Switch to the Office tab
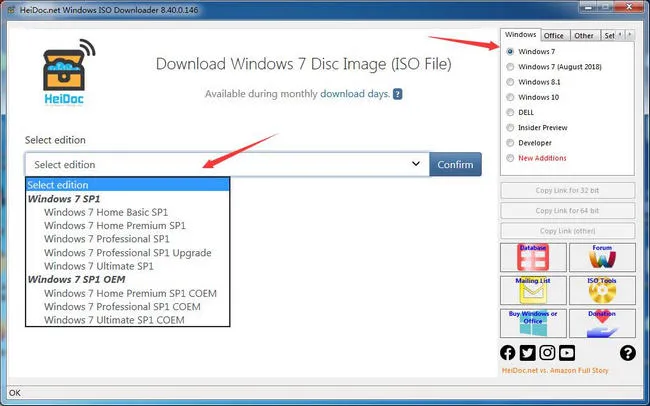Screen dimensions: 650x406 tap(554, 36)
